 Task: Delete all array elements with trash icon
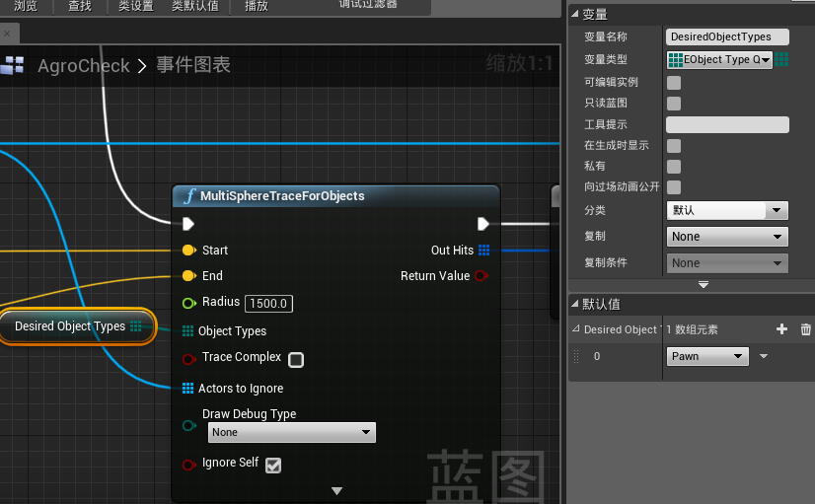pyautogui.click(x=806, y=328)
